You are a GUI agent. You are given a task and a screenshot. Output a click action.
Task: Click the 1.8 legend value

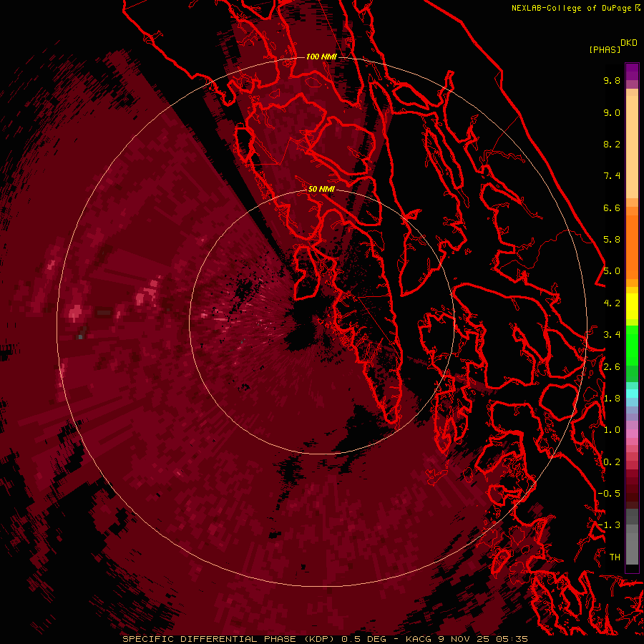[x=612, y=399]
